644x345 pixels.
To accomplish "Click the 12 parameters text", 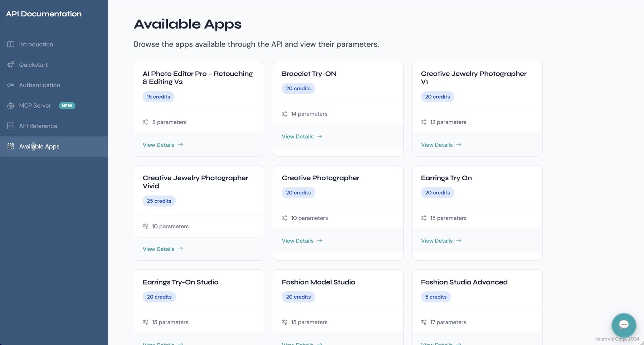I will (448, 122).
